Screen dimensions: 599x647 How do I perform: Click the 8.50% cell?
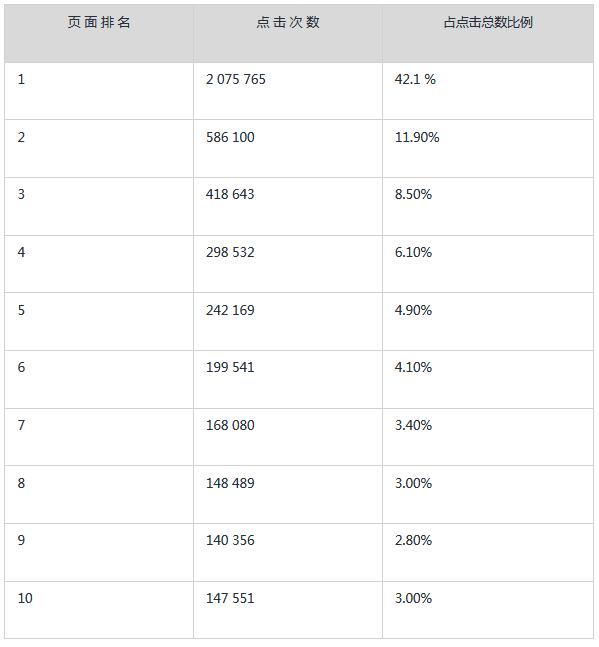pyautogui.click(x=488, y=206)
